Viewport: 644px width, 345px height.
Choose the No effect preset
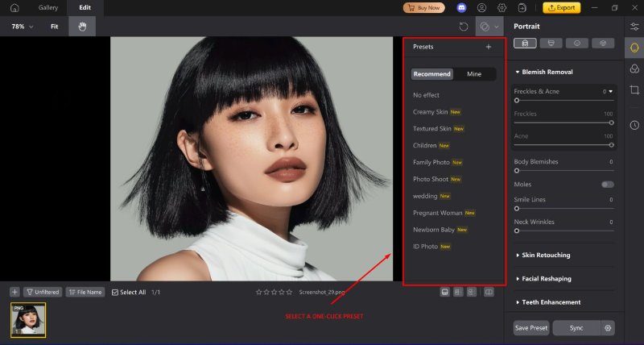point(426,95)
